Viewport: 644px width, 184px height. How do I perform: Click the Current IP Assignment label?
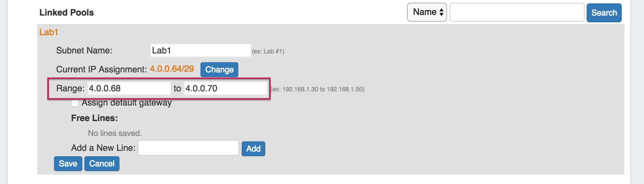pyautogui.click(x=101, y=69)
